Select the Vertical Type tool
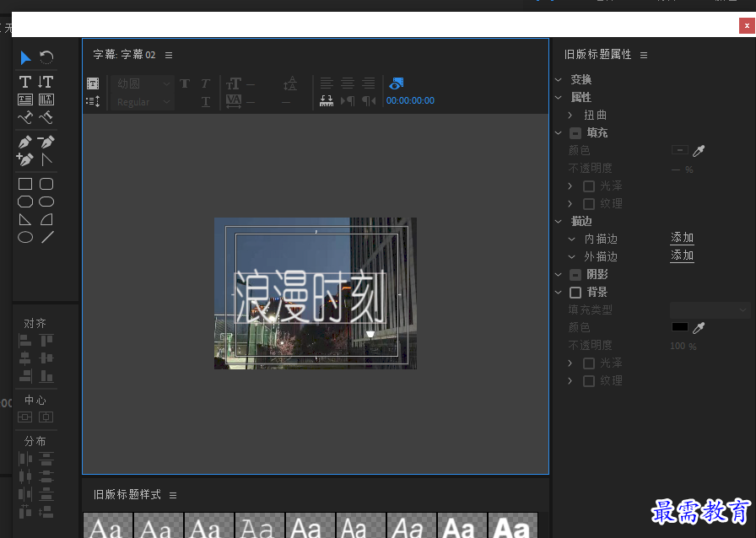756x538 pixels. (46, 82)
